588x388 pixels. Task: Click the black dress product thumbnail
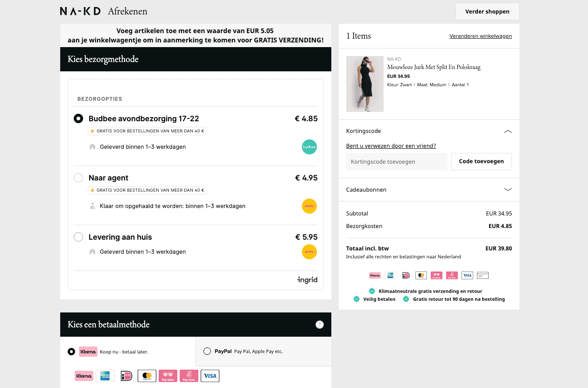(364, 84)
